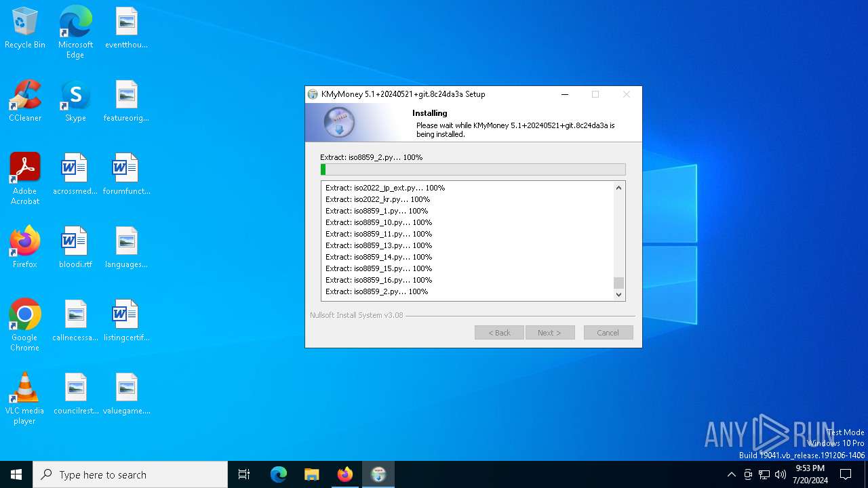This screenshot has width=868, height=488.
Task: Select acrossmed... Word document
Action: click(75, 175)
